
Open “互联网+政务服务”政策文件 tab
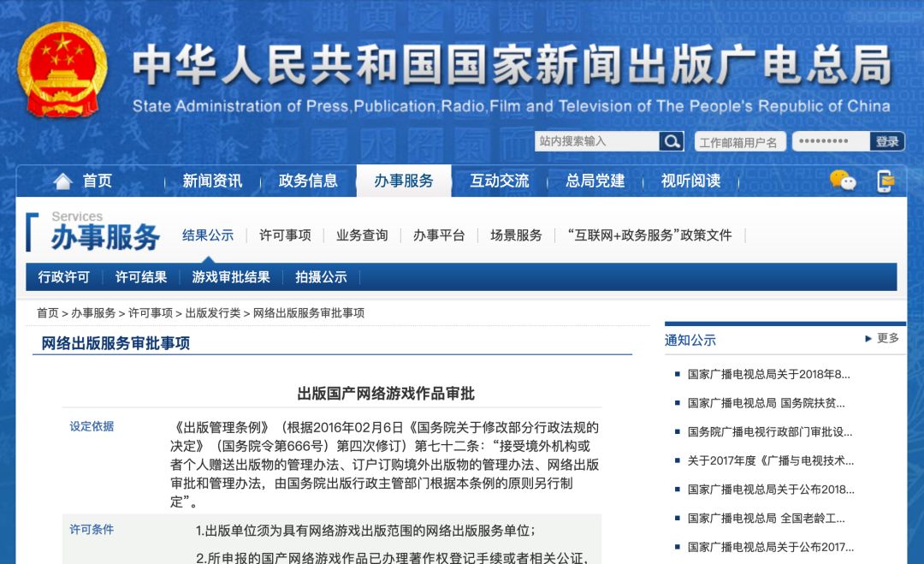tap(650, 235)
